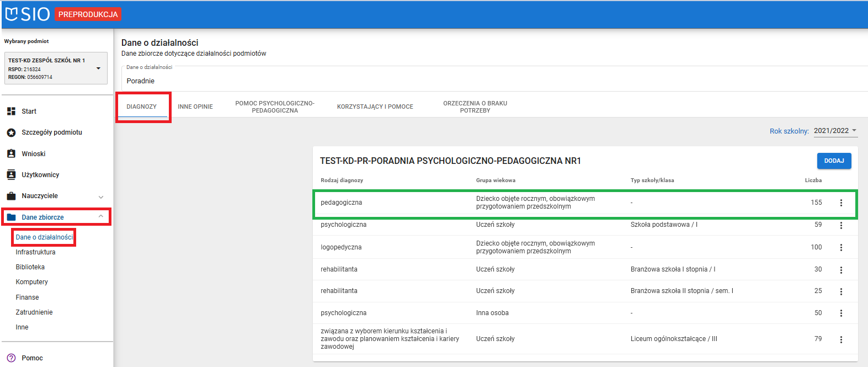
Task: Click the Pomoc question mark icon
Action: (x=11, y=358)
